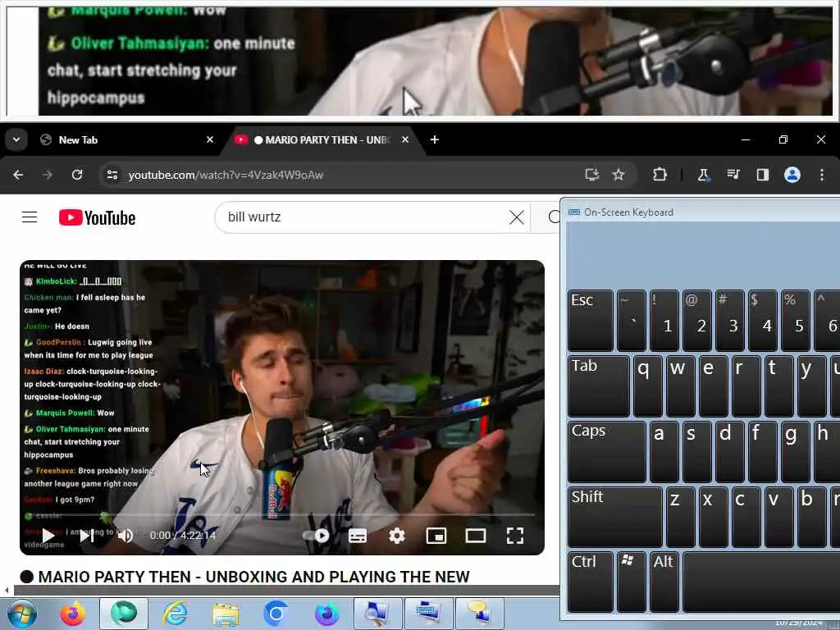Image resolution: width=840 pixels, height=630 pixels.
Task: Click Tab key on On-Screen Keyboard
Action: click(598, 386)
